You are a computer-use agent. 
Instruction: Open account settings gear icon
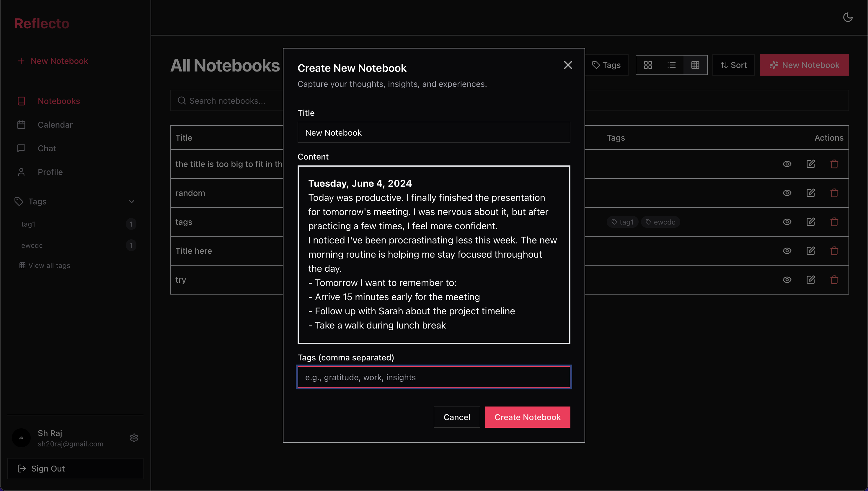coord(134,438)
